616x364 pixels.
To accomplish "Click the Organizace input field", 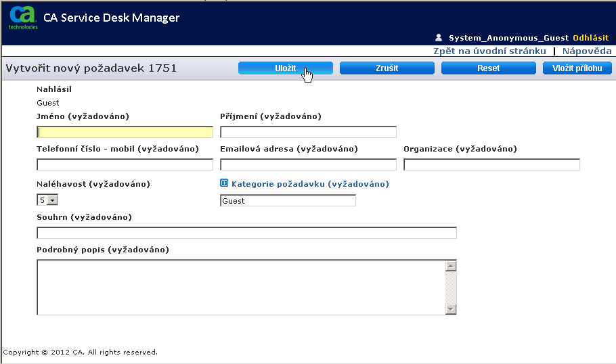I will click(x=492, y=164).
